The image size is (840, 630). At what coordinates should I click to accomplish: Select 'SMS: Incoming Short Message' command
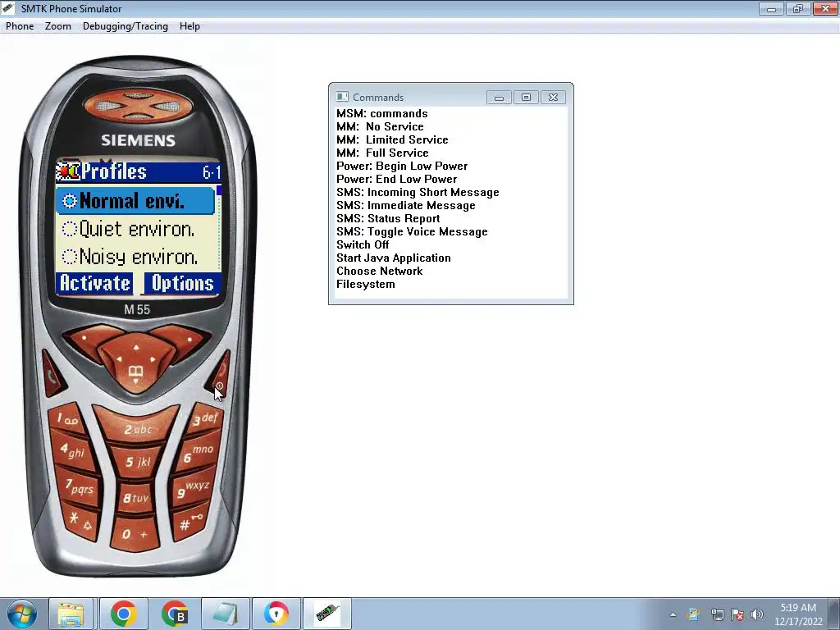(x=418, y=192)
